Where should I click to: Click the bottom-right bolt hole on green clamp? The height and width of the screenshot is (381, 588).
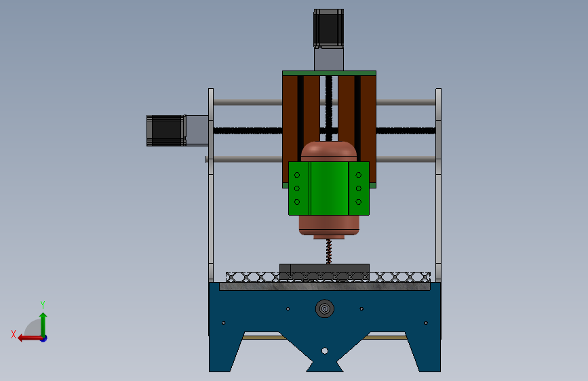tap(359, 202)
